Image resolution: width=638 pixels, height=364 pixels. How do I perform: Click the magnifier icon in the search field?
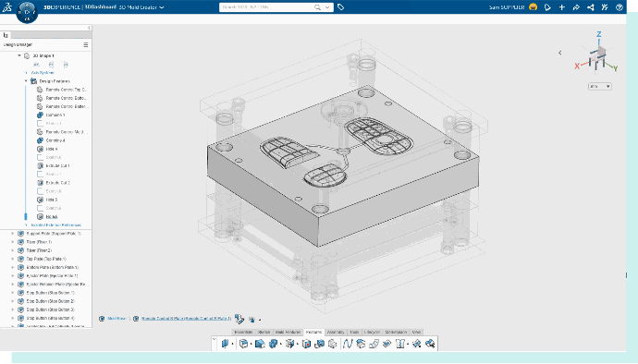click(x=317, y=6)
